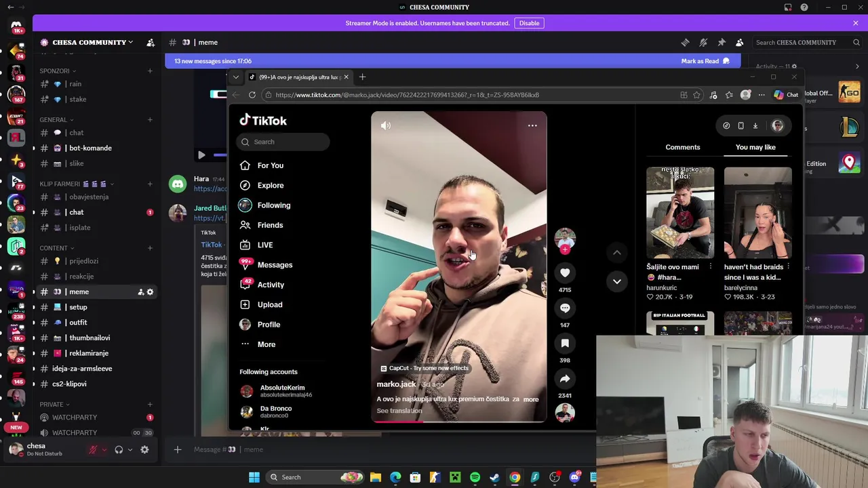This screenshot has height=488, width=868.
Task: Open Discord Threads icon in channel header
Action: click(685, 42)
